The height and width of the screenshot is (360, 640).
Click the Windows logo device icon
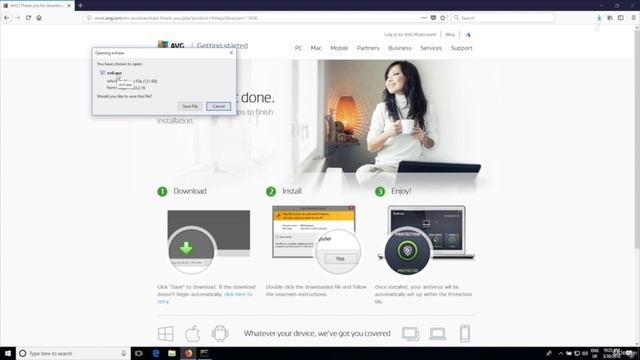[x=165, y=333]
